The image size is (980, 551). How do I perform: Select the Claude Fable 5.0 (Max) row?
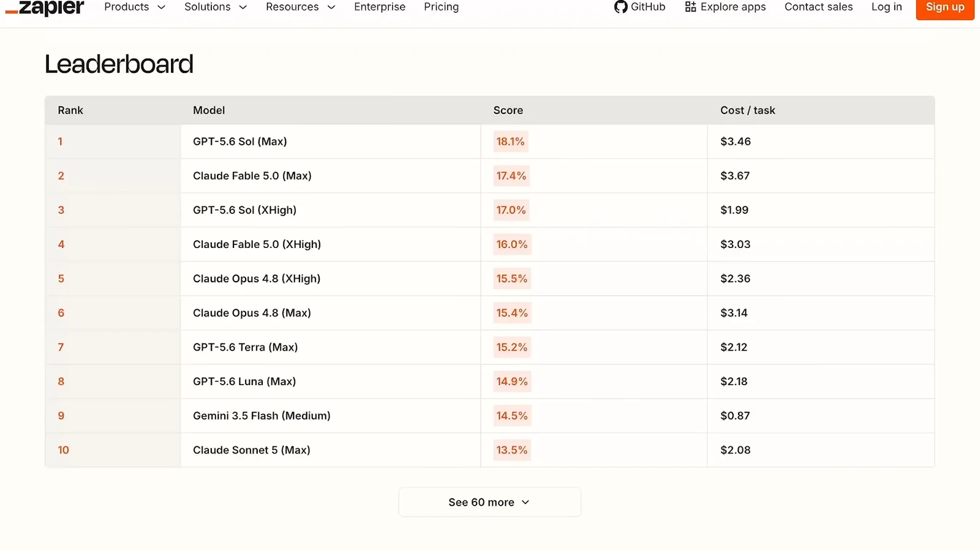tap(489, 176)
